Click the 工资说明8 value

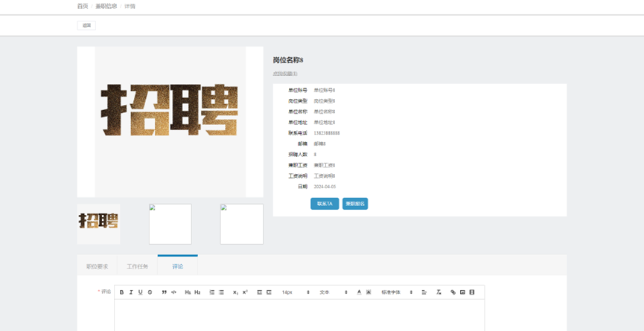325,176
